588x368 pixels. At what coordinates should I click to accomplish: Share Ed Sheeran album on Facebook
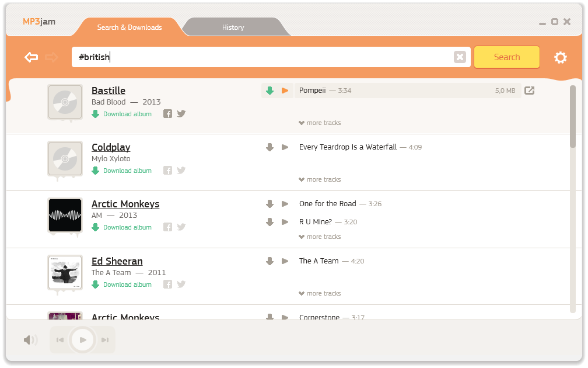[x=167, y=284]
